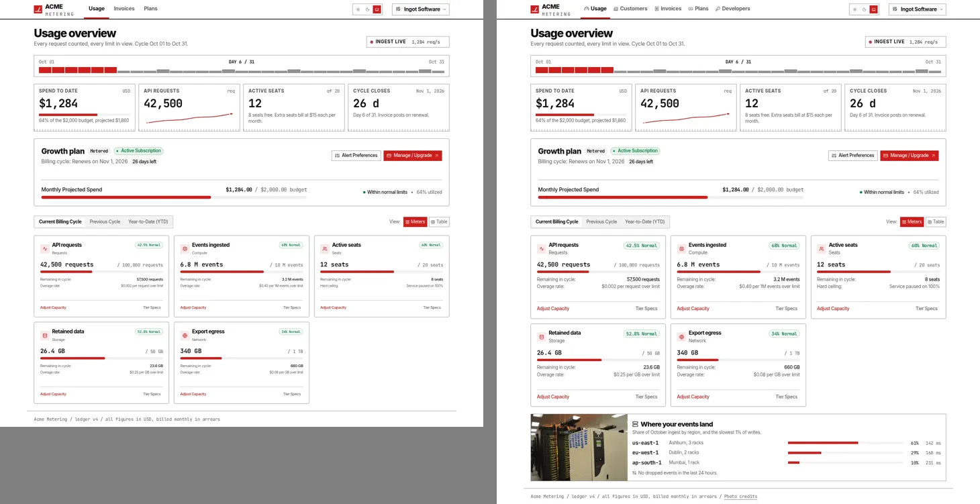Click the server room photo thumbnail
Viewport: 980px width, 504px height.
tap(579, 448)
